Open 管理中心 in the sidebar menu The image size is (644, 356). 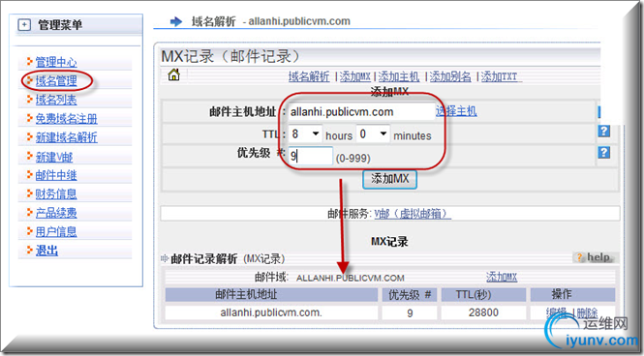[x=56, y=62]
